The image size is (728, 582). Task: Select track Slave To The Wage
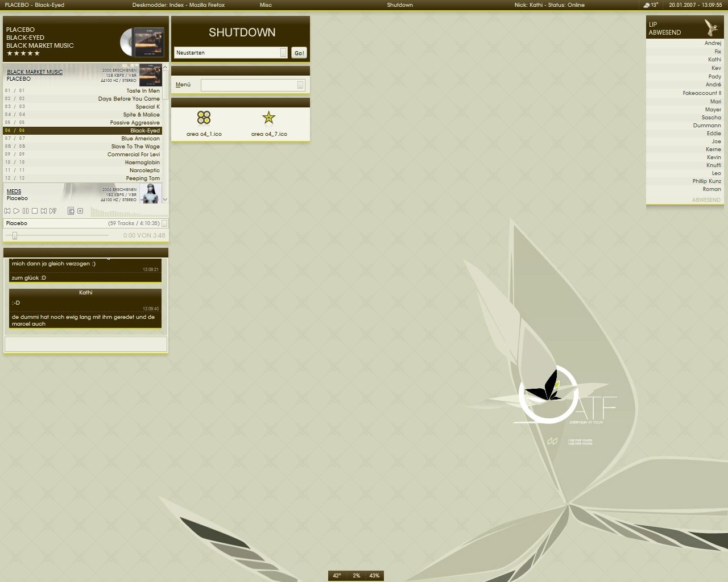[83, 147]
